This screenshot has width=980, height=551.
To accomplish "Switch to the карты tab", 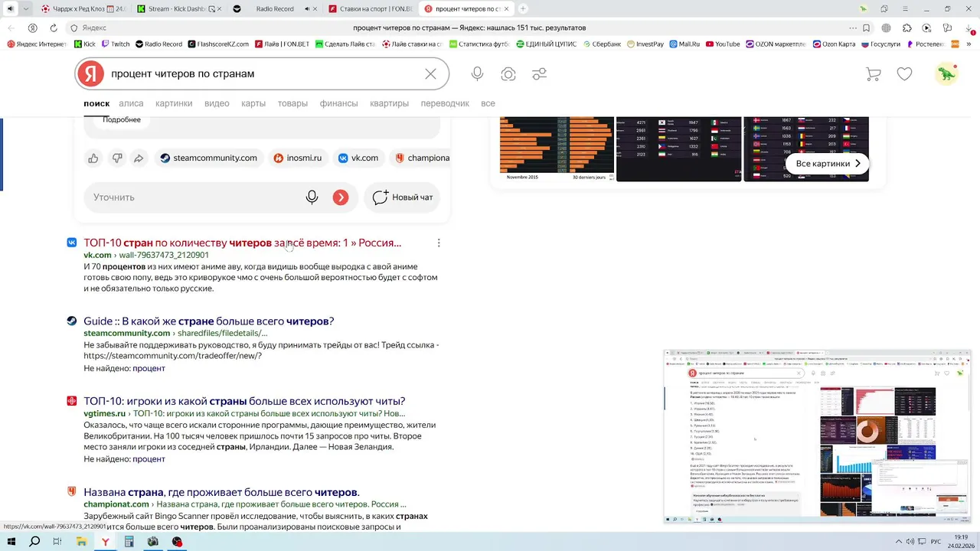I will point(253,103).
